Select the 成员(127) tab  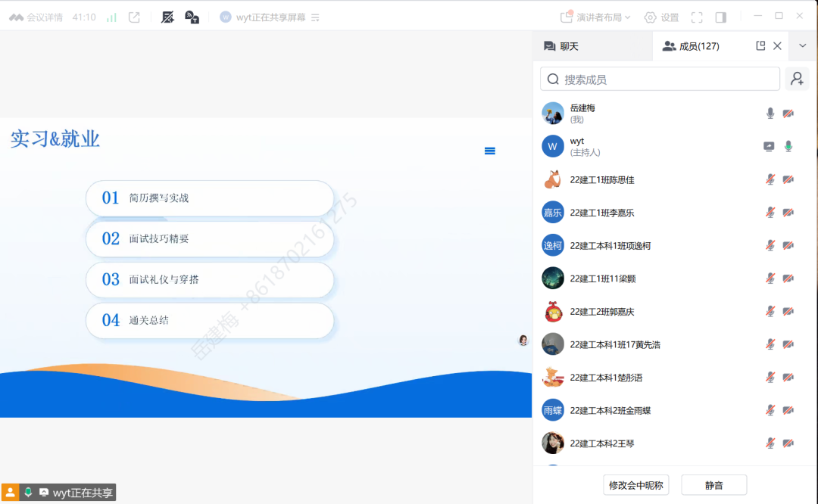691,46
